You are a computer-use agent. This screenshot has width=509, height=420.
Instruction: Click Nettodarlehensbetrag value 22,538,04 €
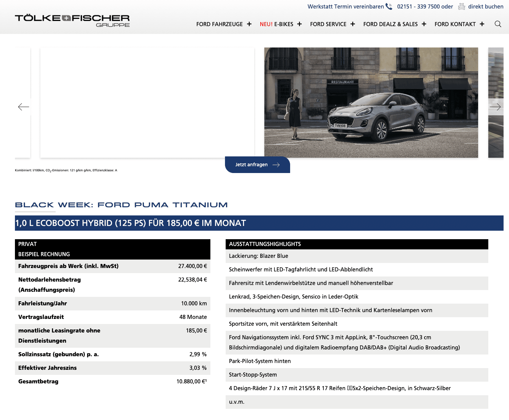pos(192,280)
